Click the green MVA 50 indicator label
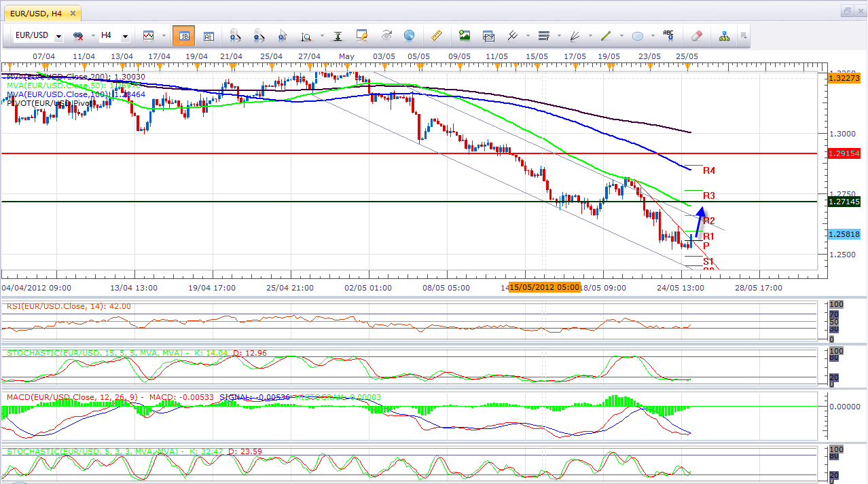868x484 pixels. click(74, 86)
